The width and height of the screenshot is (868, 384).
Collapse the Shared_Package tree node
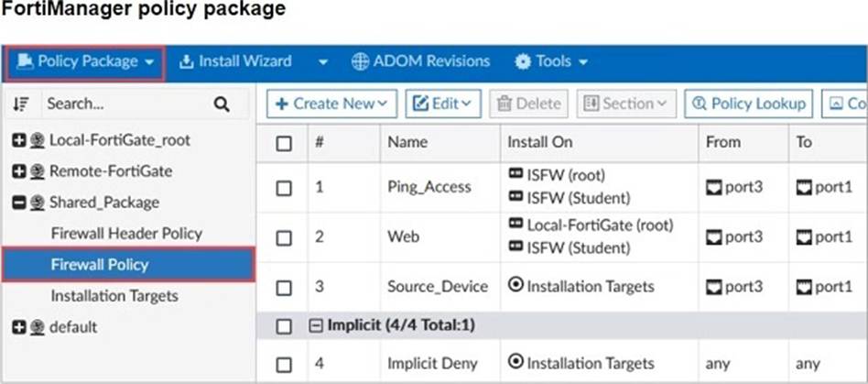click(x=19, y=203)
